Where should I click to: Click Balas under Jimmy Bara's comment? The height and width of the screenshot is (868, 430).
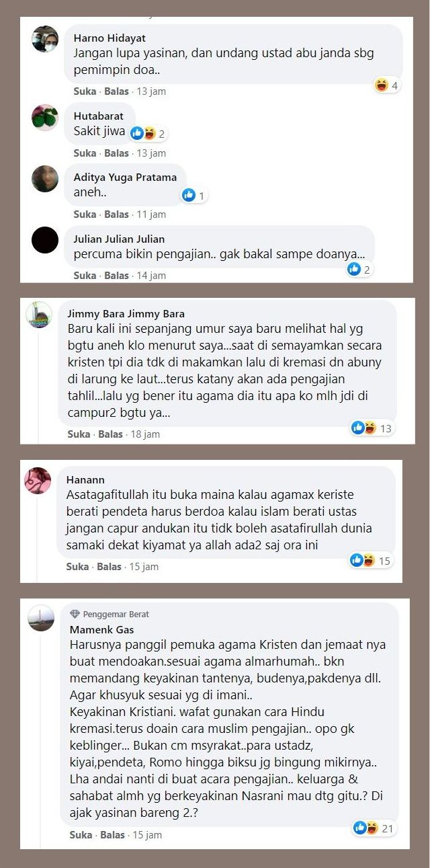click(111, 434)
